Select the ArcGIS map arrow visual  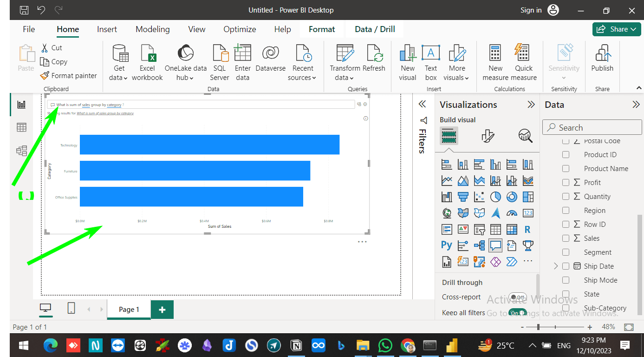click(x=495, y=213)
